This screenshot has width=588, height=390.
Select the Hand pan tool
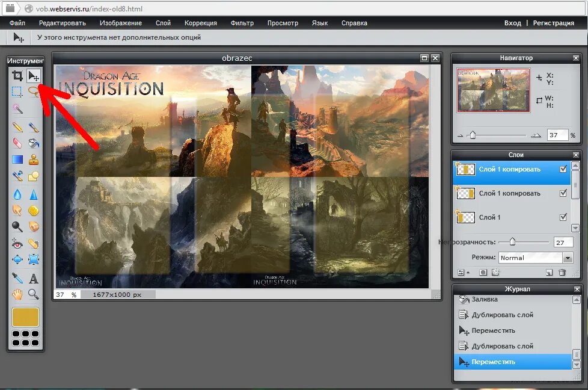coord(17,294)
